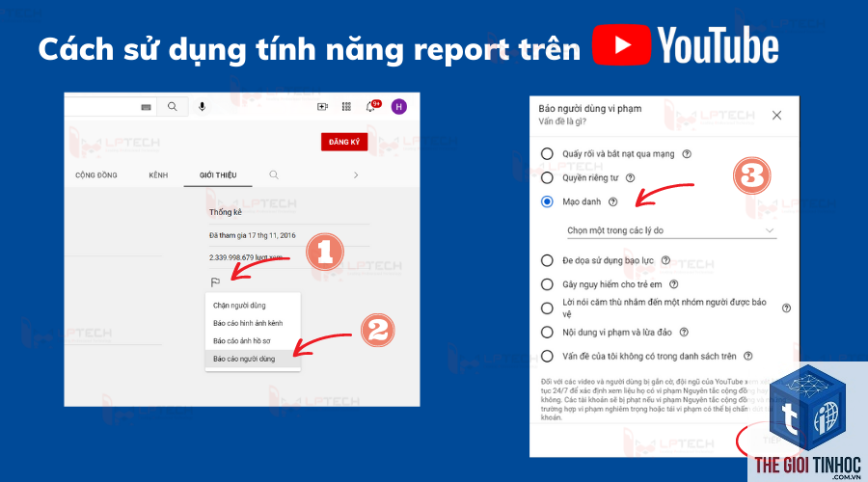This screenshot has width=868, height=482.
Task: Click the report flag icon
Action: coord(215,282)
